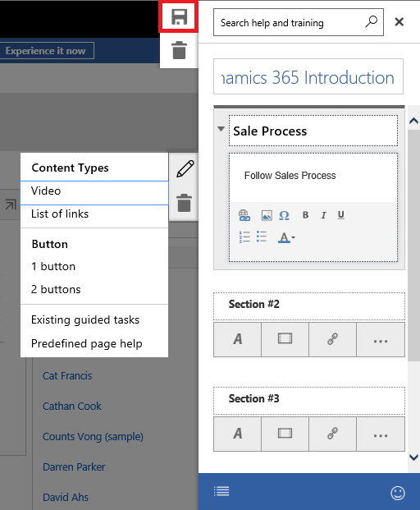Select Predefined page help

click(x=87, y=344)
